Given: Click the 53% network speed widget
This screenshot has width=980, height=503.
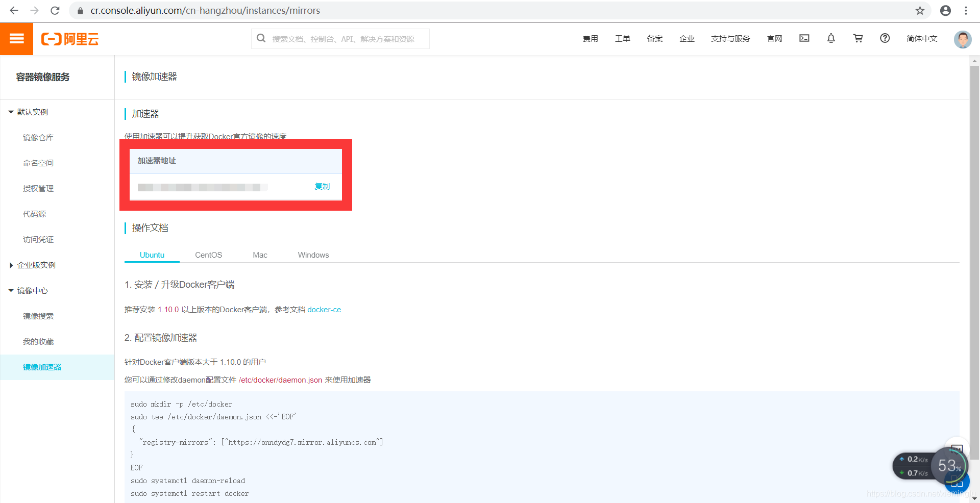Looking at the screenshot, I should click(x=948, y=465).
